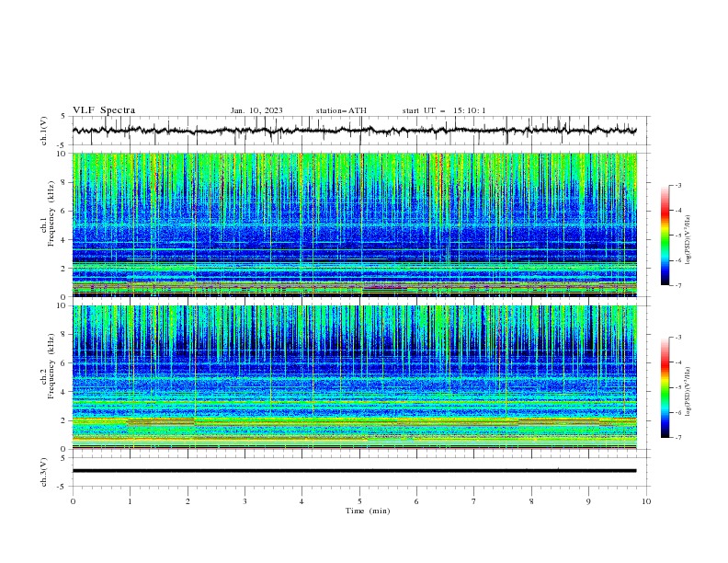Click inside the ch.1 spectrogram panel

[x=354, y=224]
